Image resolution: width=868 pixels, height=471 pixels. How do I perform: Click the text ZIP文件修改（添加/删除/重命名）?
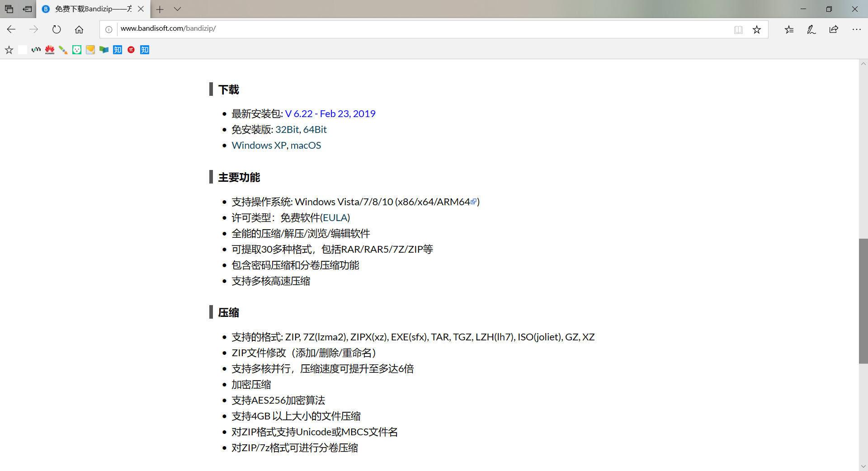[304, 353]
